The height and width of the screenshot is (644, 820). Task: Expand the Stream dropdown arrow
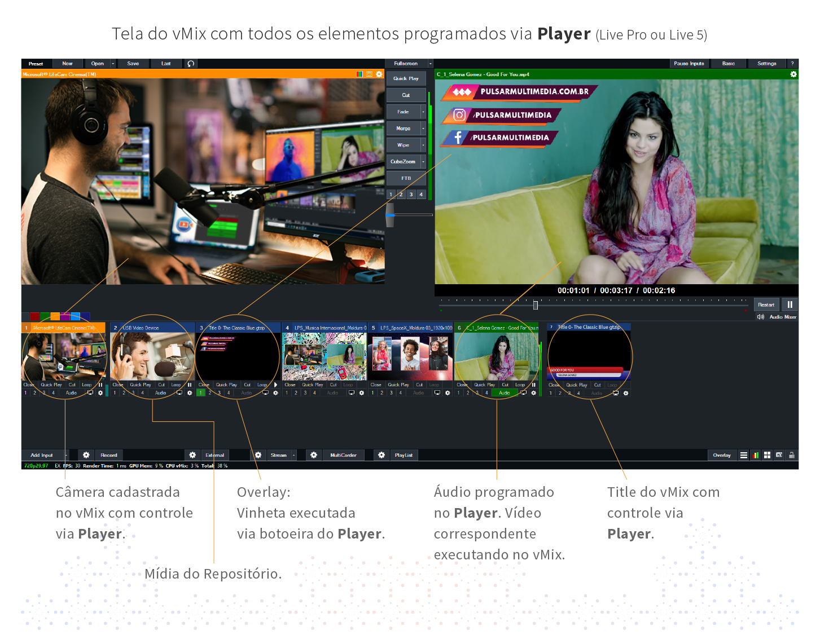(x=294, y=455)
